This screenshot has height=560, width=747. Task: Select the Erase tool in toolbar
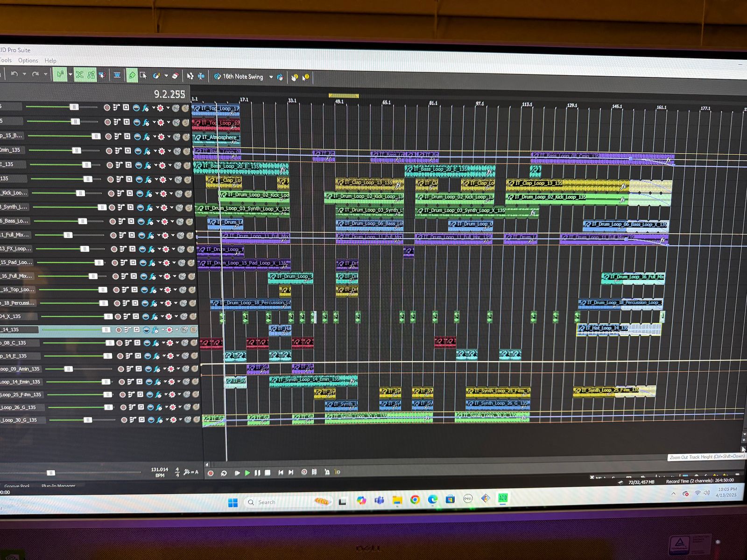tap(175, 76)
